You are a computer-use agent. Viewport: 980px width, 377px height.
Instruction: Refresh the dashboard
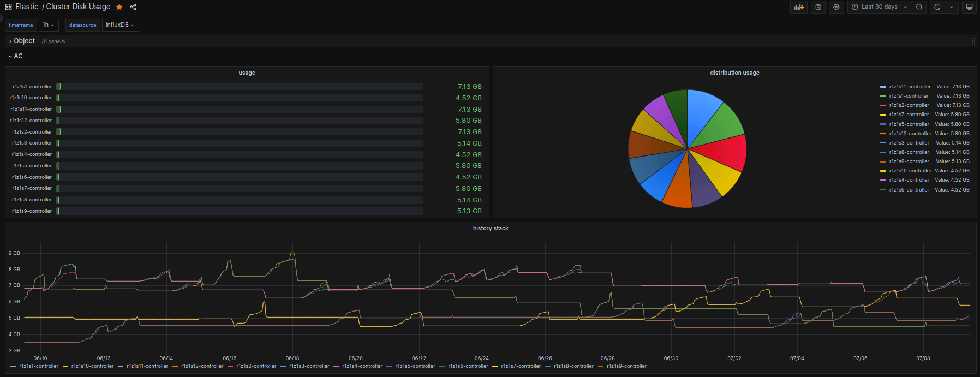point(937,7)
